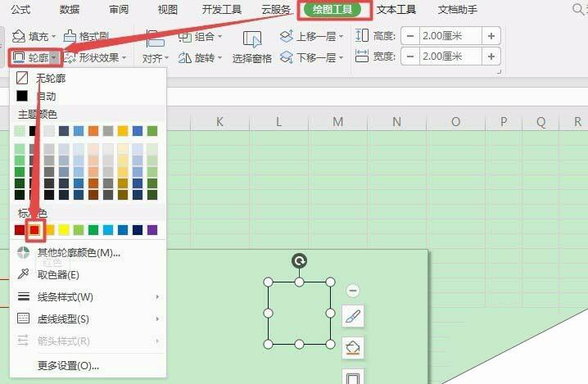The width and height of the screenshot is (588, 384).
Task: Decrease shape height with minus button
Action: (410, 36)
